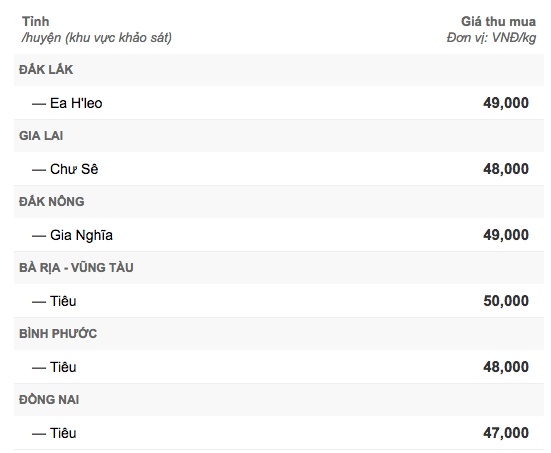The height and width of the screenshot is (453, 551).
Task: Select the ĐỒNG NAI province row
Action: (x=279, y=400)
